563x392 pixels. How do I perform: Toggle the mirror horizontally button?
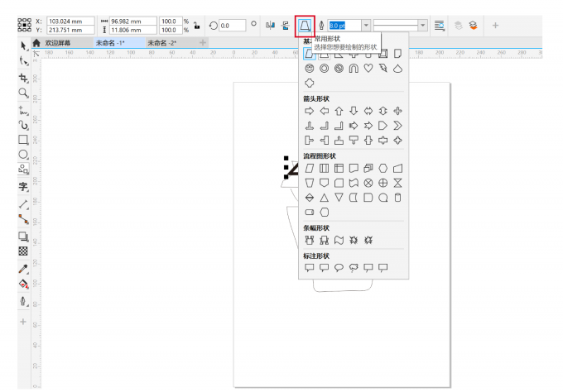click(x=270, y=26)
